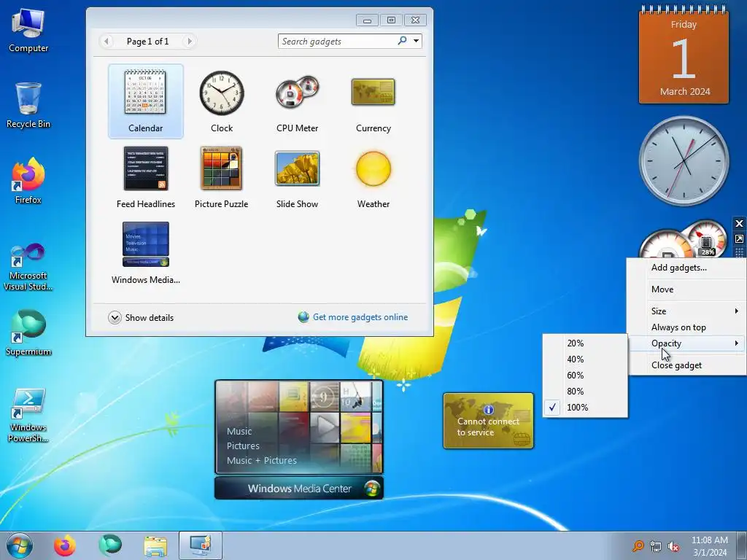747x560 pixels.
Task: Go to previous gallery page arrow
Action: point(107,42)
